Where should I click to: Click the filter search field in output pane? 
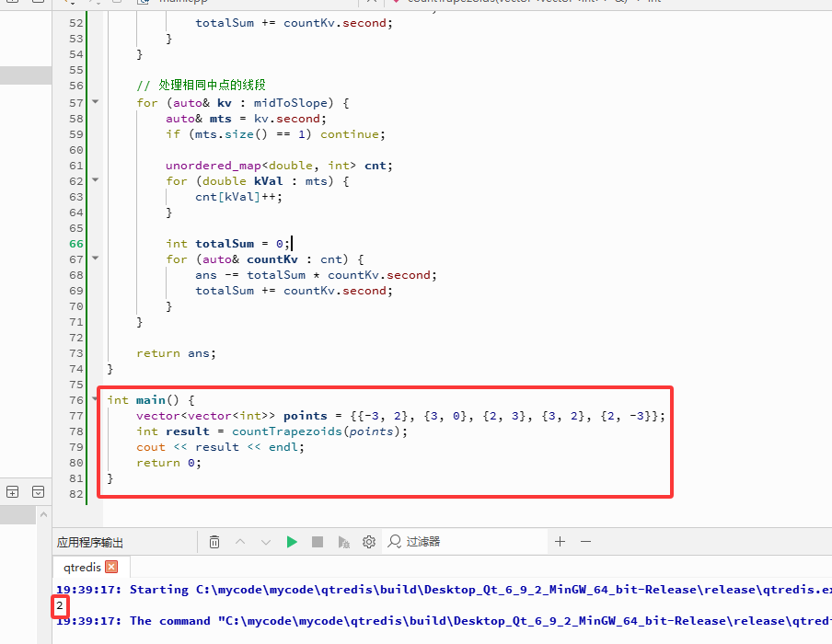coord(464,542)
